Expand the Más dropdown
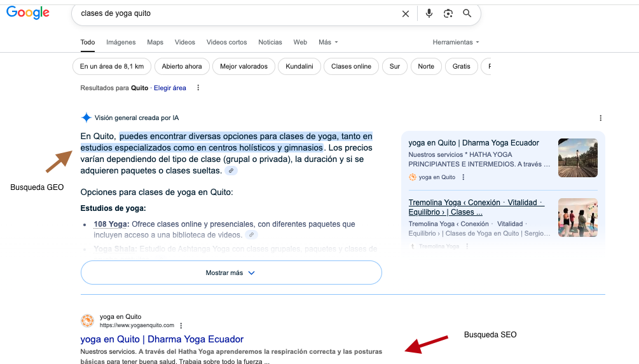 click(328, 43)
